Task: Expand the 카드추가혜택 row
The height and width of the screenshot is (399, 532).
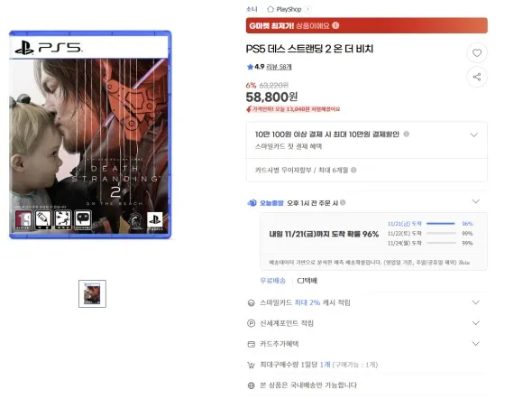Action: pyautogui.click(x=476, y=344)
